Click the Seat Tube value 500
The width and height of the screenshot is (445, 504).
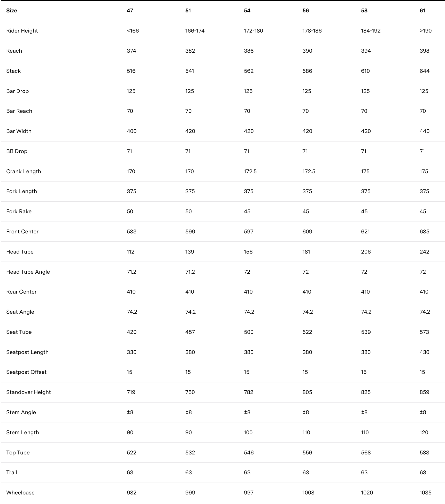[x=249, y=332]
